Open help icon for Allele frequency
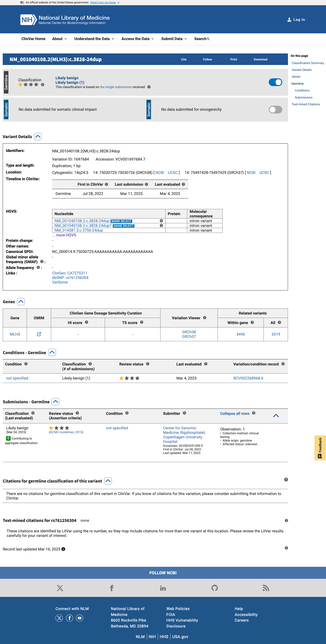Screen dimensions: 326x644 [x=38, y=267]
